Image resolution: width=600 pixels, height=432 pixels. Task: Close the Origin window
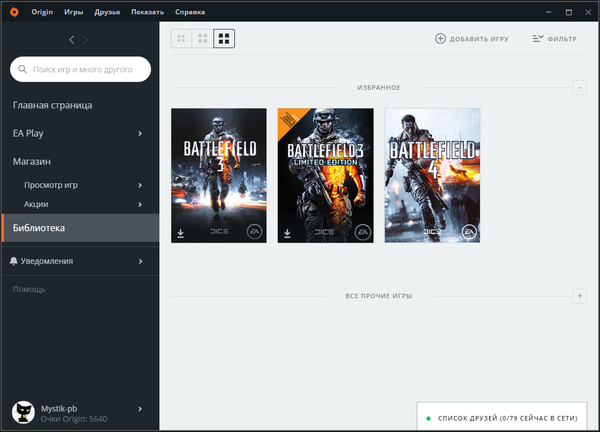589,12
